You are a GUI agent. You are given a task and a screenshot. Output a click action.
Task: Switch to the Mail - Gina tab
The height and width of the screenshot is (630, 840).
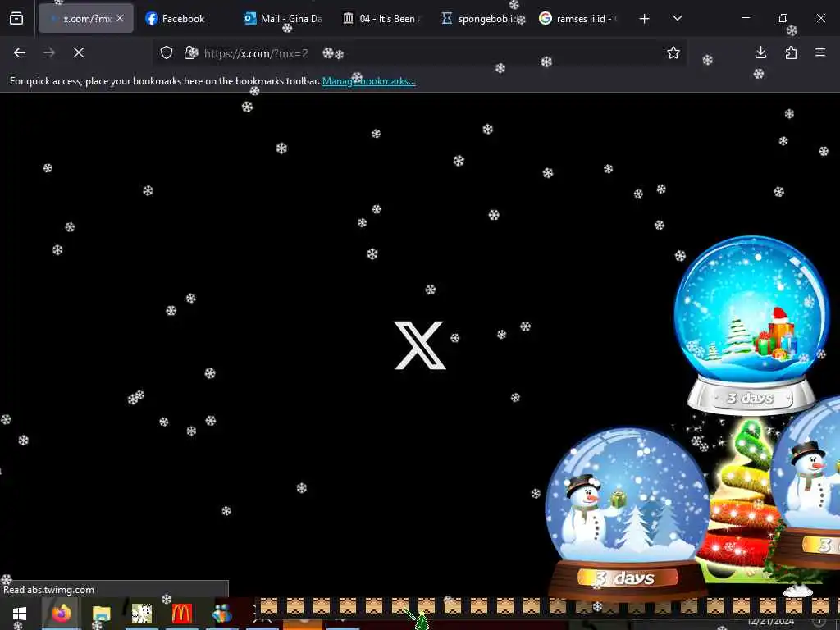click(x=284, y=19)
